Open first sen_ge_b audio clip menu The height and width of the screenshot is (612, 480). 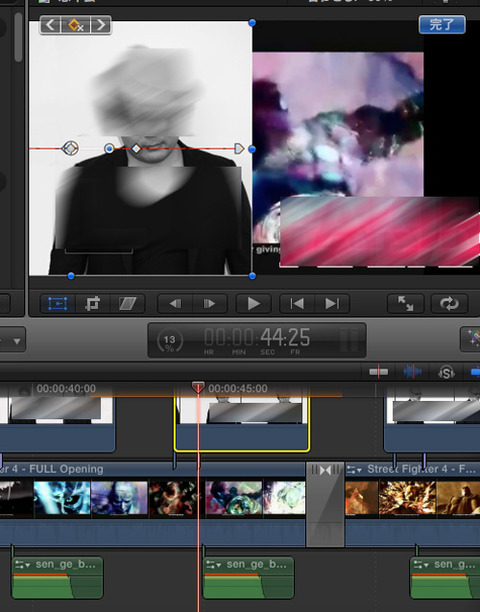[x=23, y=565]
